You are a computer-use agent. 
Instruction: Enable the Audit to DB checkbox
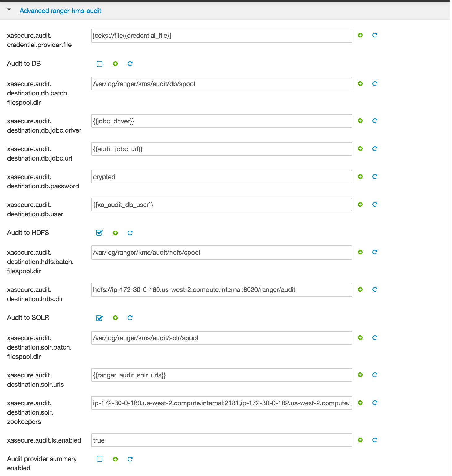pyautogui.click(x=99, y=64)
